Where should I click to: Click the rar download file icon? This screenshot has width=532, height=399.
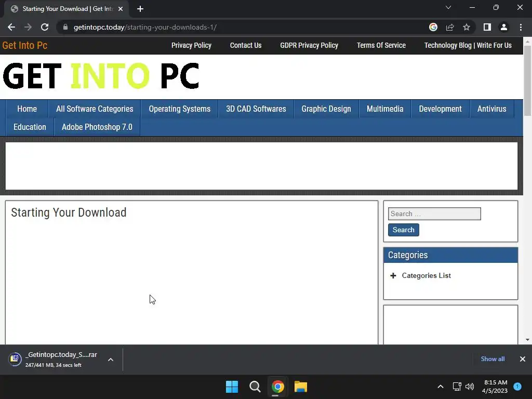15,359
